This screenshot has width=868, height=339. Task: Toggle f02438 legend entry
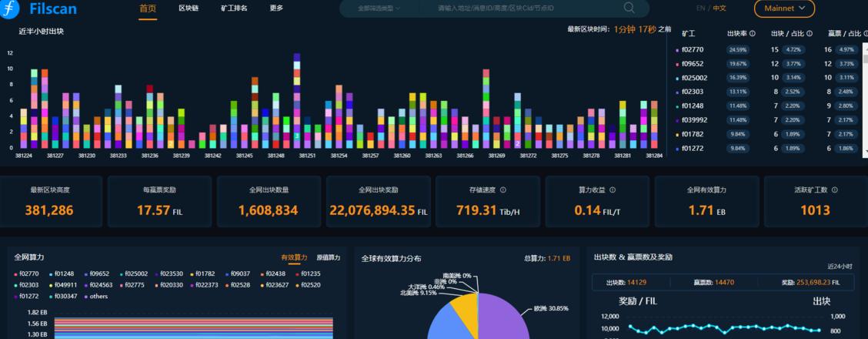click(x=273, y=274)
